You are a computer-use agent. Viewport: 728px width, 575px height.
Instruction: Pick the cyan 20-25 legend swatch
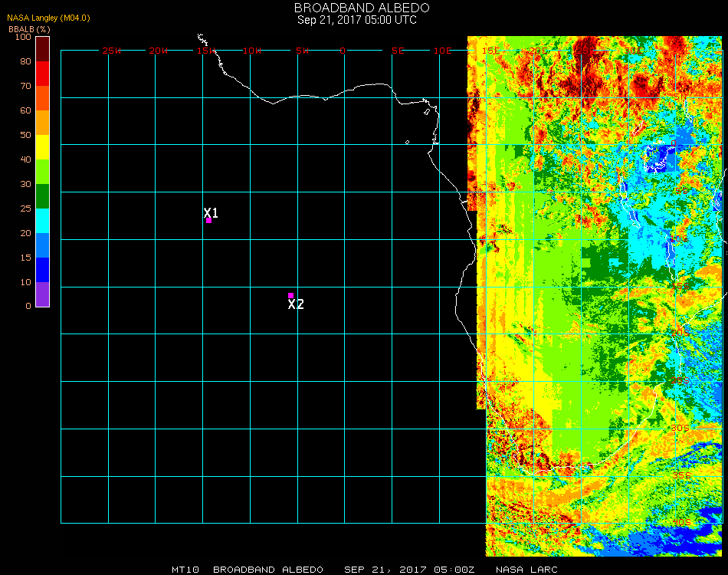43,221
